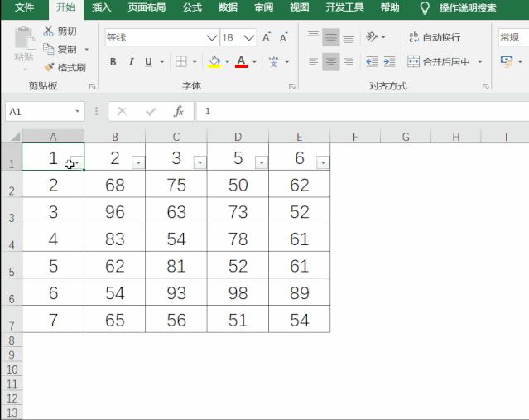Viewport: 529px width, 420px height.
Task: Toggle center horizontal alignment
Action: click(331, 62)
